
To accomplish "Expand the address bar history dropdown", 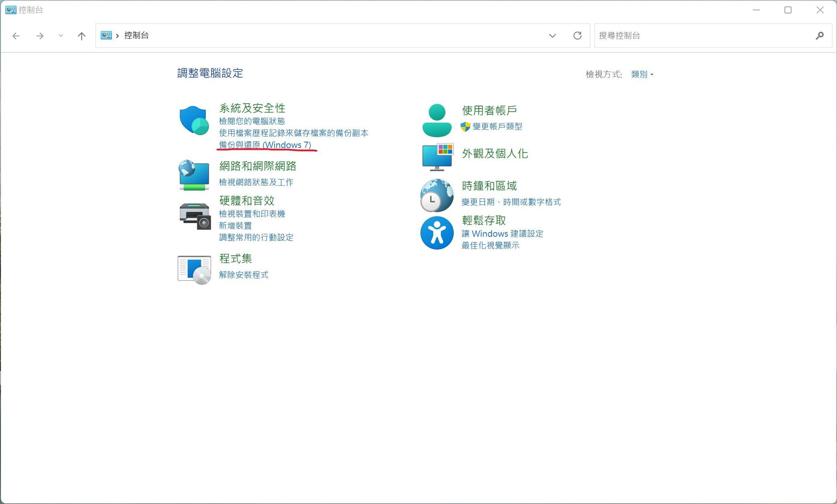I will click(x=552, y=36).
